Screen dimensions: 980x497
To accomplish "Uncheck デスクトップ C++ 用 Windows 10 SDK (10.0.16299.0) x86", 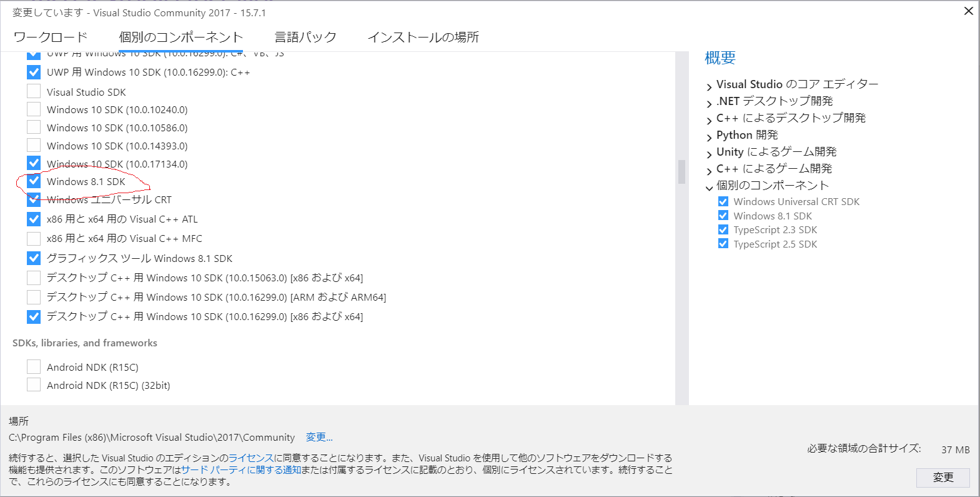I will (34, 316).
